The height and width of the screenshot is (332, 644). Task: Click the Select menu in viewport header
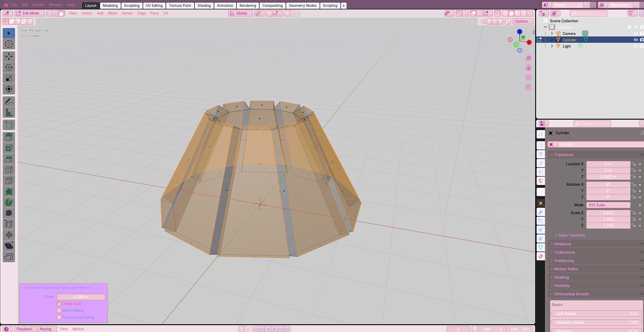(87, 13)
